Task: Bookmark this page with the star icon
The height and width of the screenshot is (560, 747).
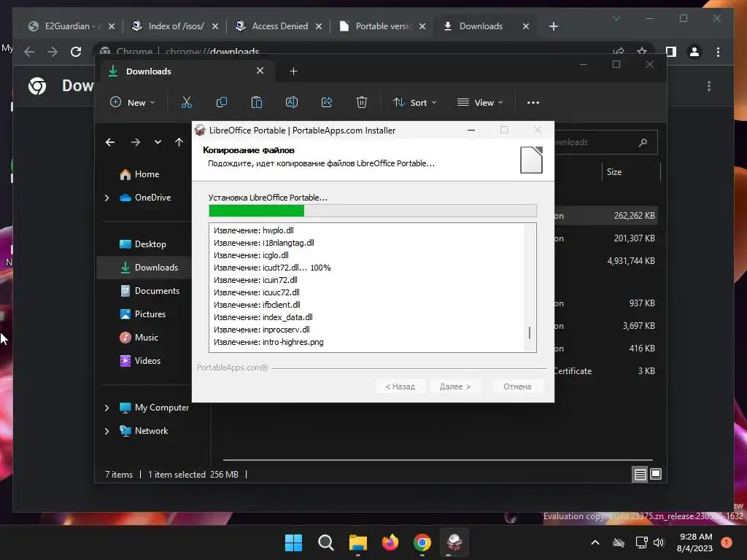Action: click(x=642, y=50)
